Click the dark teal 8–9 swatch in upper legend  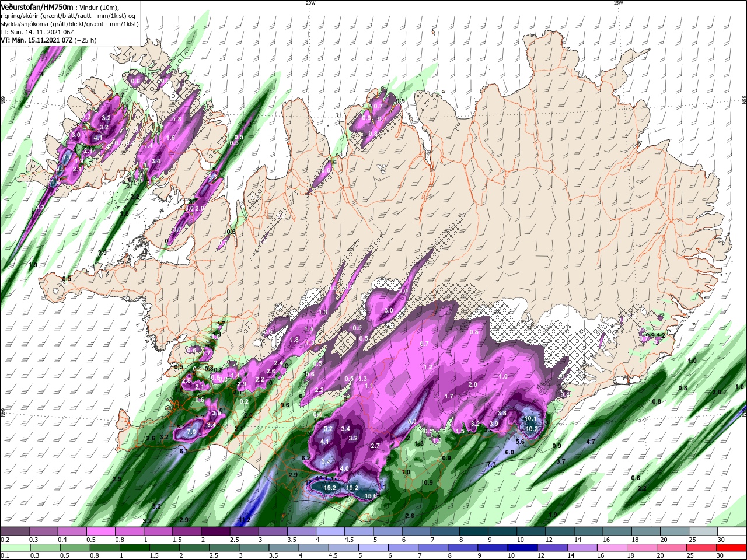click(x=474, y=532)
